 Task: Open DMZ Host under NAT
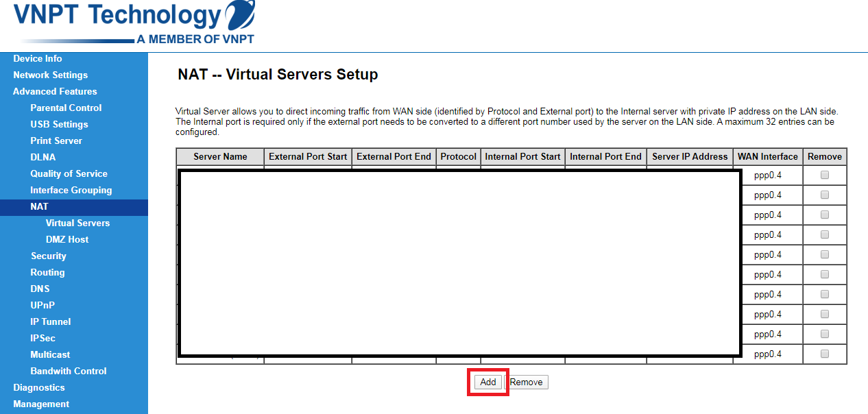(67, 239)
